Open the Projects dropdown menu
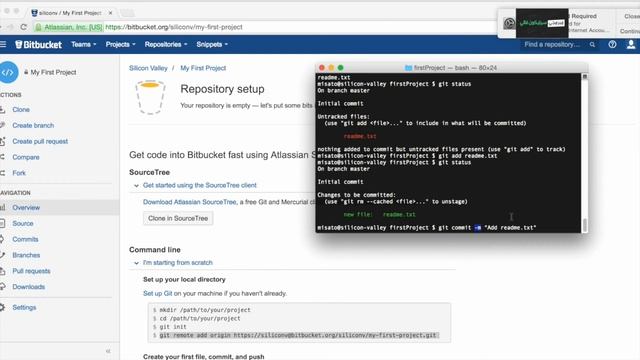The height and width of the screenshot is (360, 640). pos(120,44)
